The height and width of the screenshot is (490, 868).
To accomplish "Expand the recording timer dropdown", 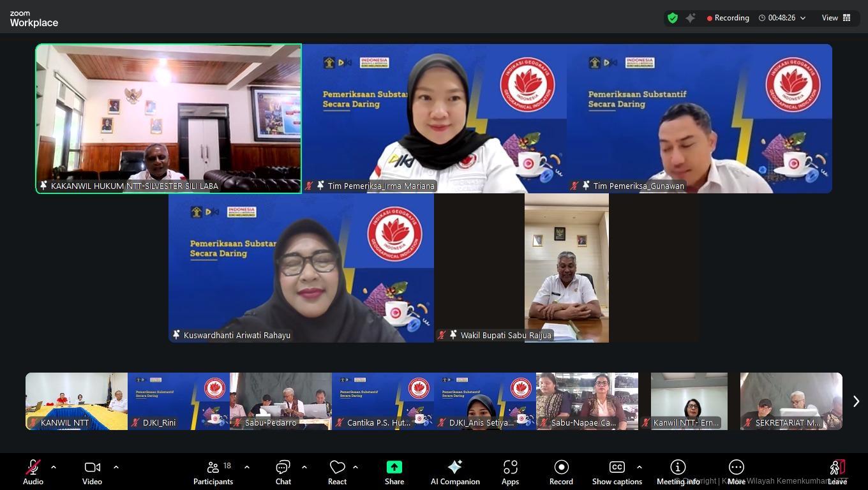I will click(x=803, y=18).
